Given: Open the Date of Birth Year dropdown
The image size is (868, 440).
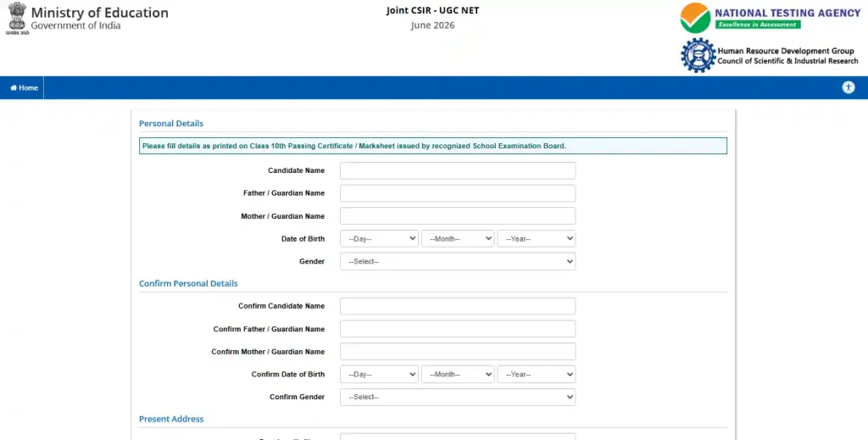Looking at the screenshot, I should (536, 238).
